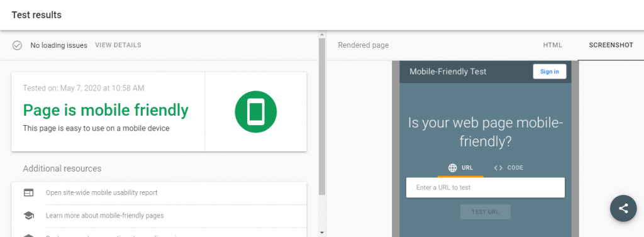Click the Test results title
The width and height of the screenshot is (644, 237).
36,15
